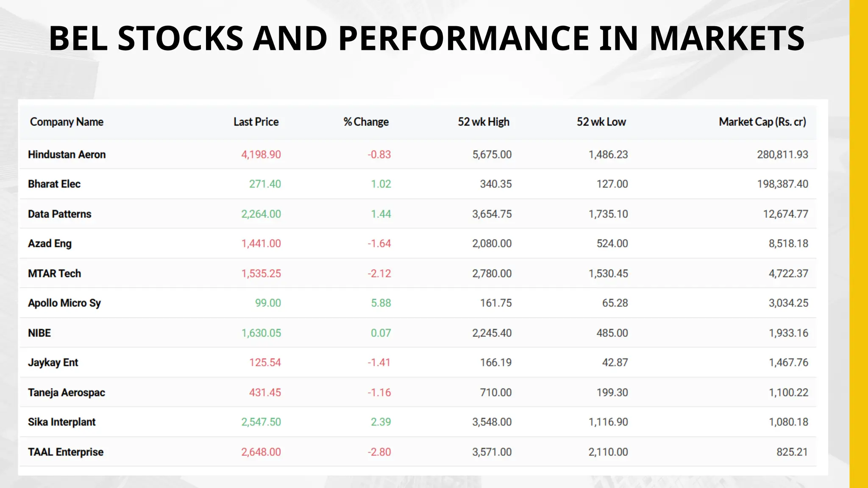The width and height of the screenshot is (868, 488).
Task: Open the Apollo Micro Sy company name
Action: pyautogui.click(x=64, y=303)
